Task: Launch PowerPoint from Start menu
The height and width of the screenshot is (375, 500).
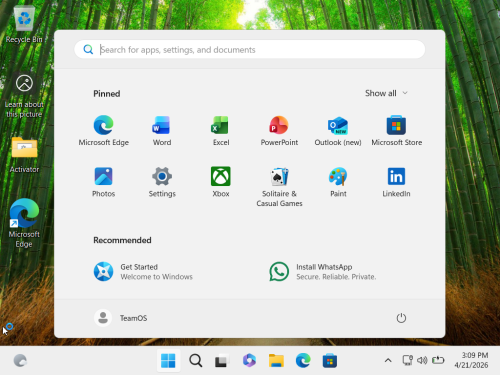Action: point(279,131)
